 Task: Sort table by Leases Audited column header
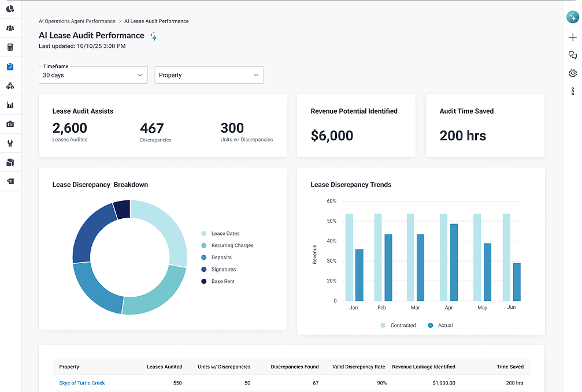pyautogui.click(x=164, y=367)
